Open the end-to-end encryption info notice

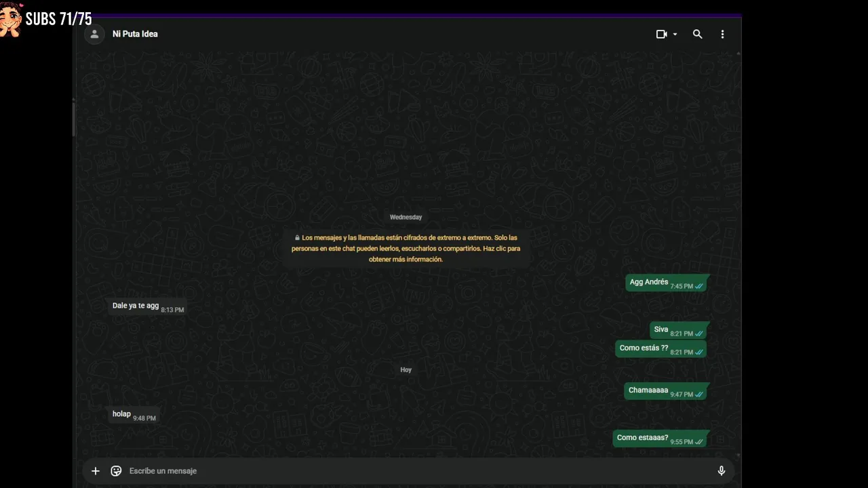click(x=406, y=248)
